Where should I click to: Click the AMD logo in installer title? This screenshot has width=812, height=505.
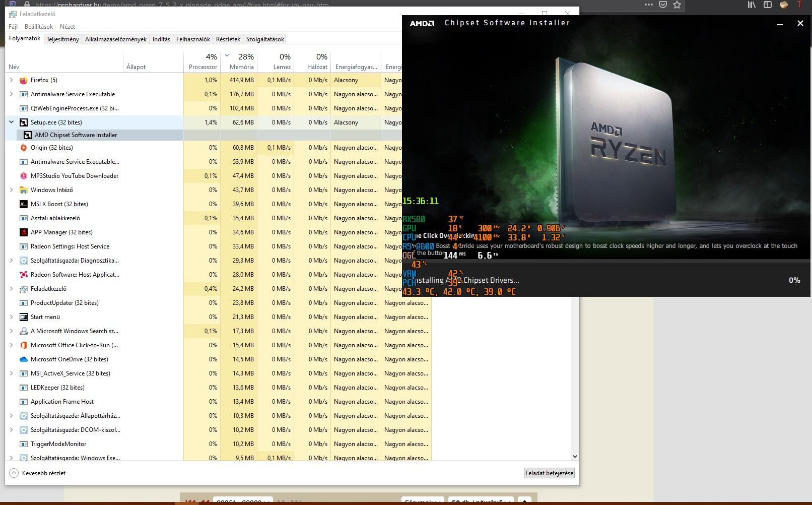click(x=422, y=23)
